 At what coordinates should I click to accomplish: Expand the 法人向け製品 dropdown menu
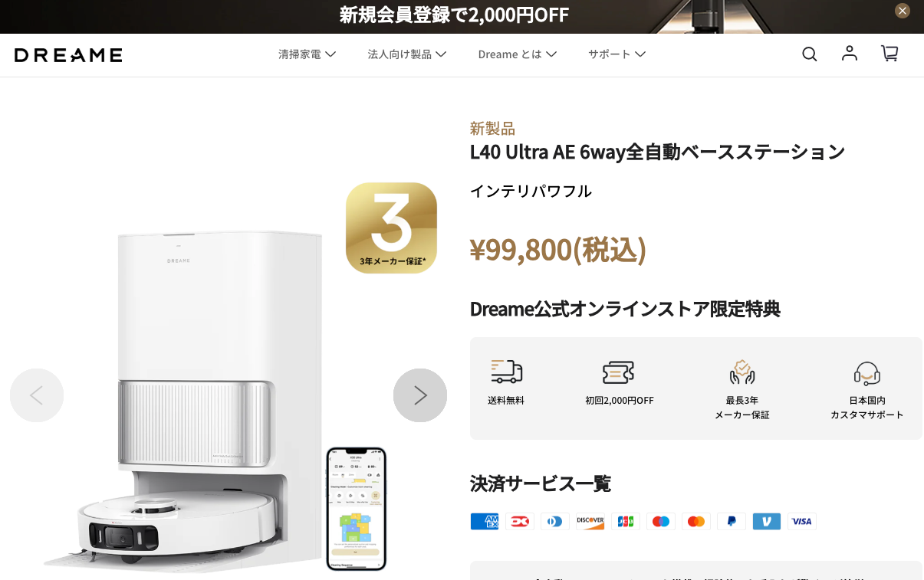(407, 54)
